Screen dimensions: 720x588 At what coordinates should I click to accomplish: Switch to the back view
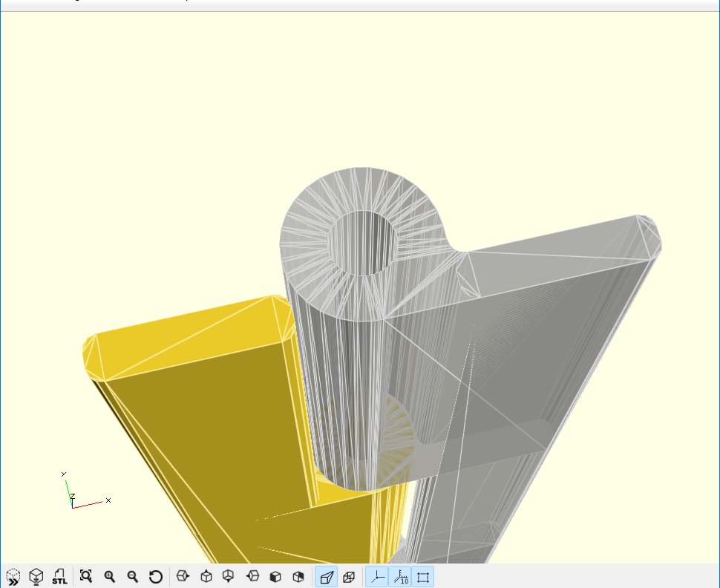tap(299, 576)
